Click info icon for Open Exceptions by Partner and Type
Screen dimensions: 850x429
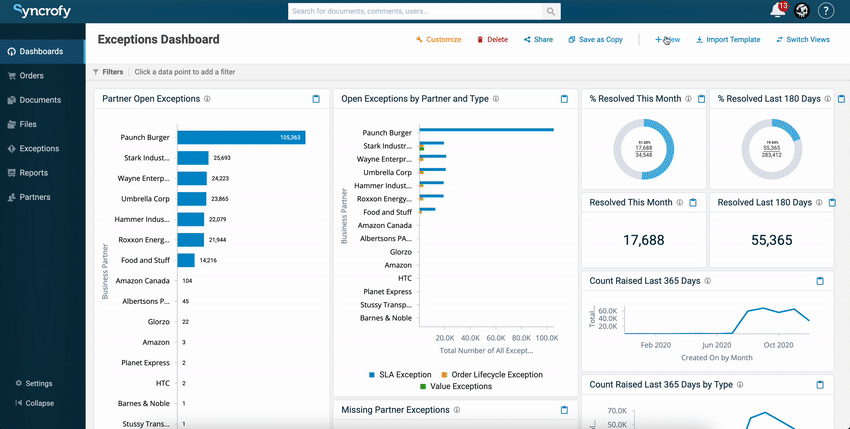pyautogui.click(x=496, y=99)
